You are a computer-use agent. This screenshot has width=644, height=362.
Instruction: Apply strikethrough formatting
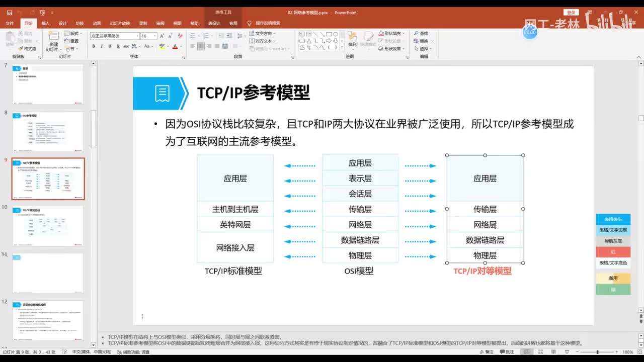pos(126,46)
